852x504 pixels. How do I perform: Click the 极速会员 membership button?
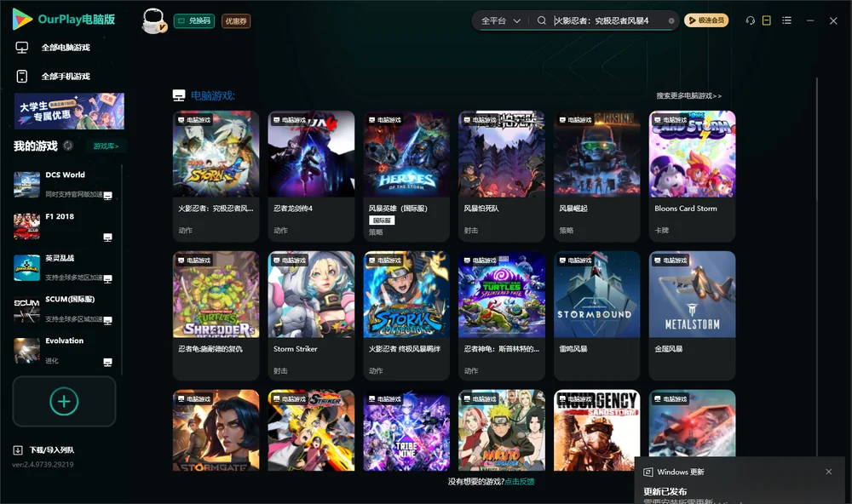coord(706,20)
